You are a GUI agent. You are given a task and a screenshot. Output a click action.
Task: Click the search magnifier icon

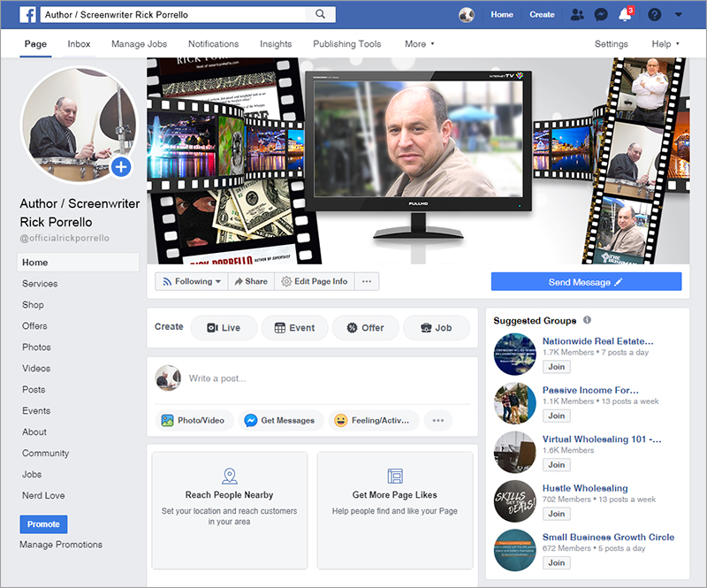coord(319,15)
